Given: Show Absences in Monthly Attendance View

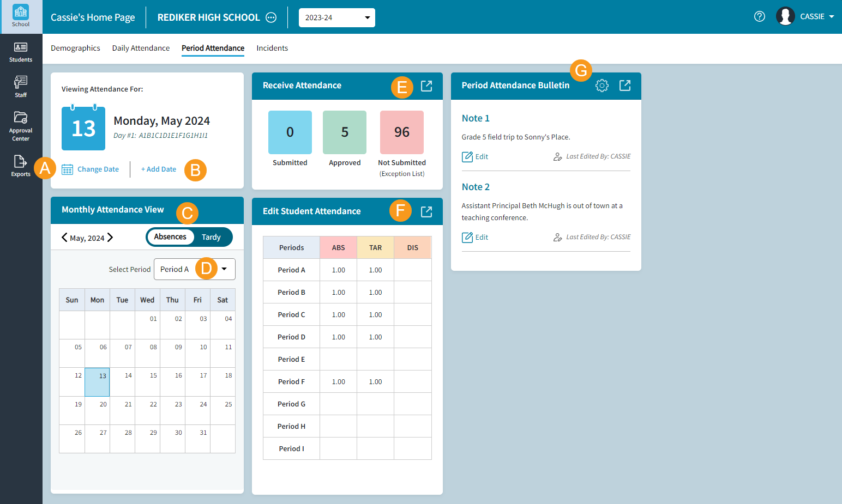Looking at the screenshot, I should pos(171,237).
